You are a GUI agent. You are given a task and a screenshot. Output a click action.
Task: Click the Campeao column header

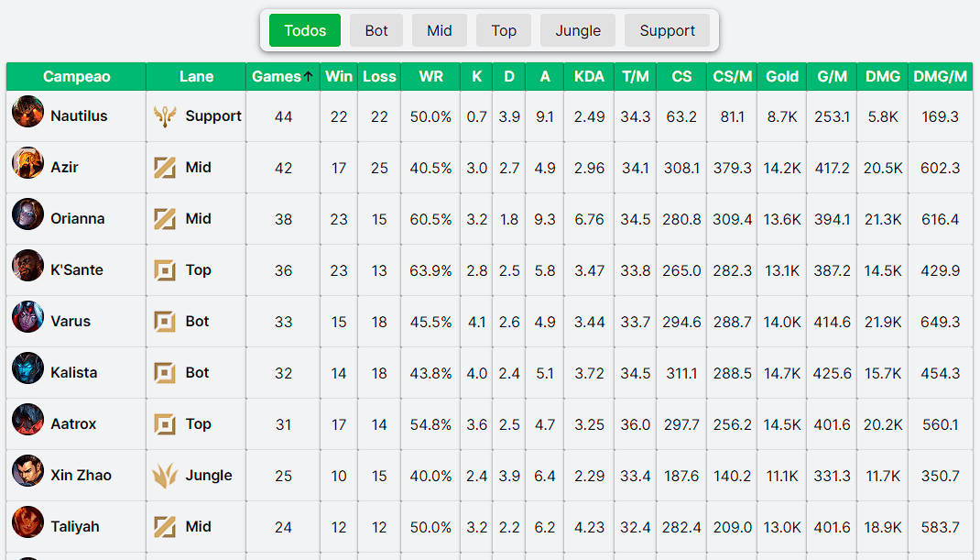(x=76, y=77)
